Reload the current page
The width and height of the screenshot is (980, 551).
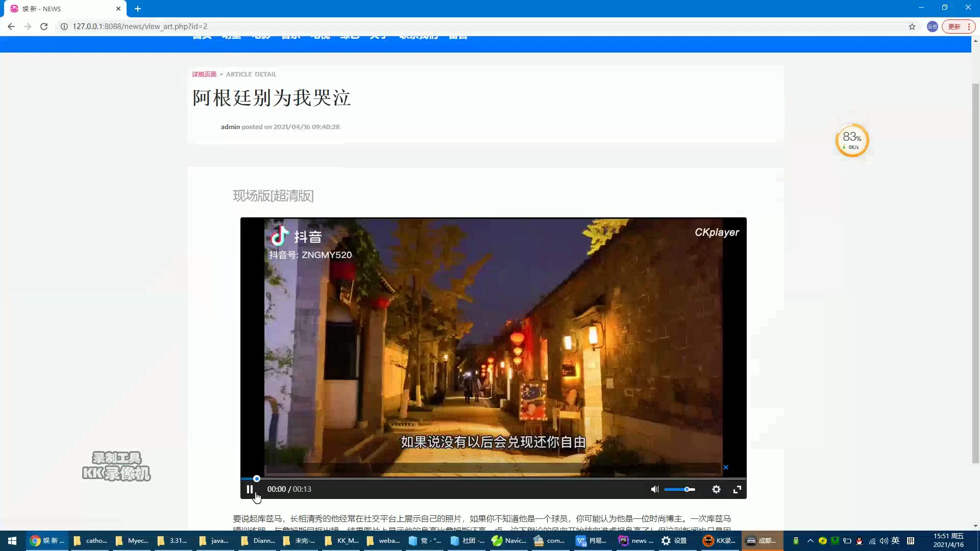pos(44,27)
